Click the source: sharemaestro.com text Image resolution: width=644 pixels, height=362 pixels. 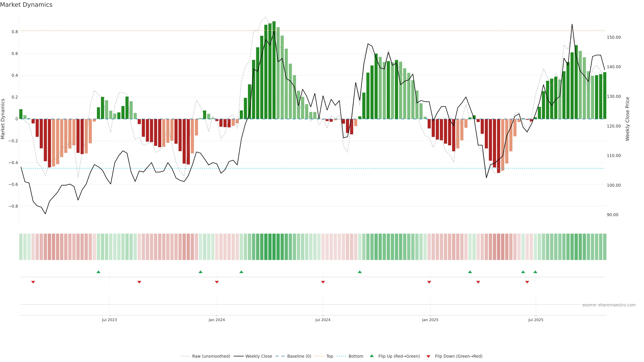[609, 305]
